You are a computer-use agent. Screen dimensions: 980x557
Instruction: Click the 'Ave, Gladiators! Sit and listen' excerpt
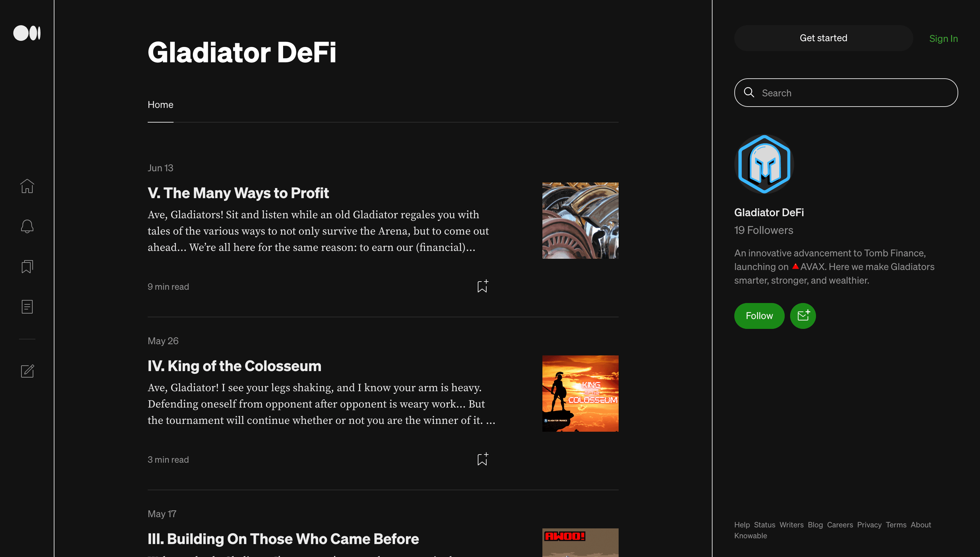click(x=318, y=231)
